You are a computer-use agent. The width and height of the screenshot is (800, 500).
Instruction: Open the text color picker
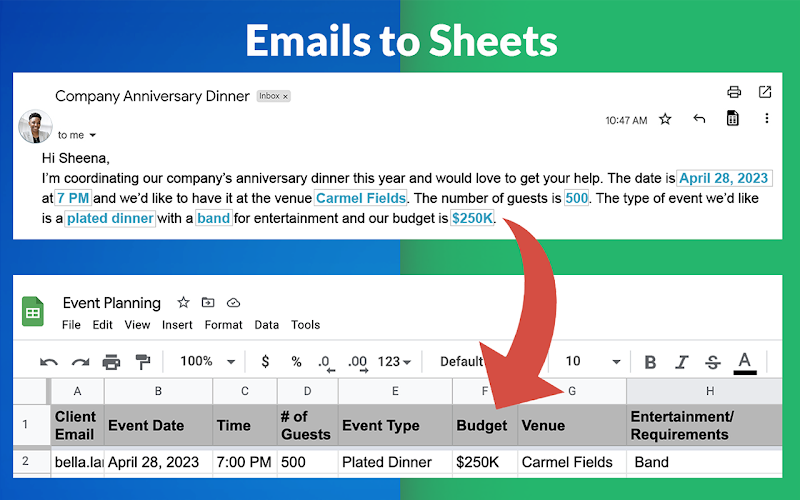(744, 363)
